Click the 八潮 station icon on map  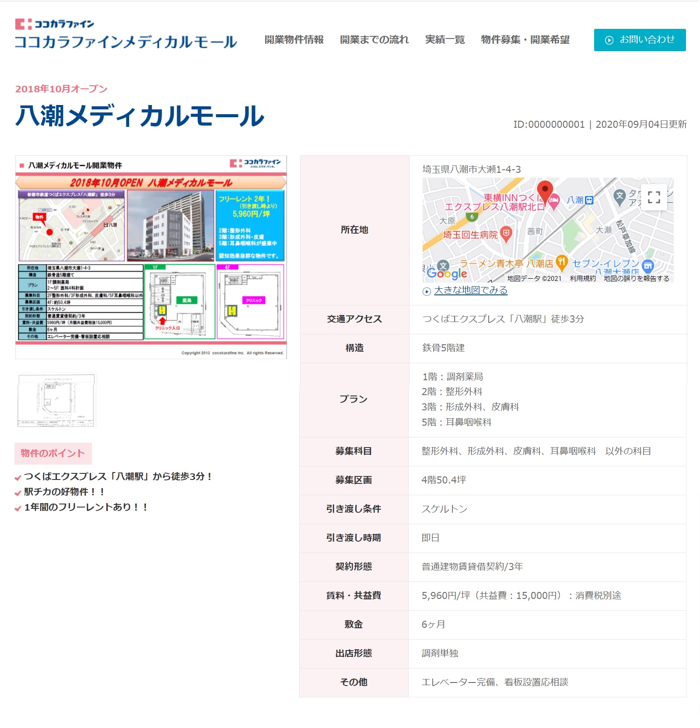(x=589, y=200)
